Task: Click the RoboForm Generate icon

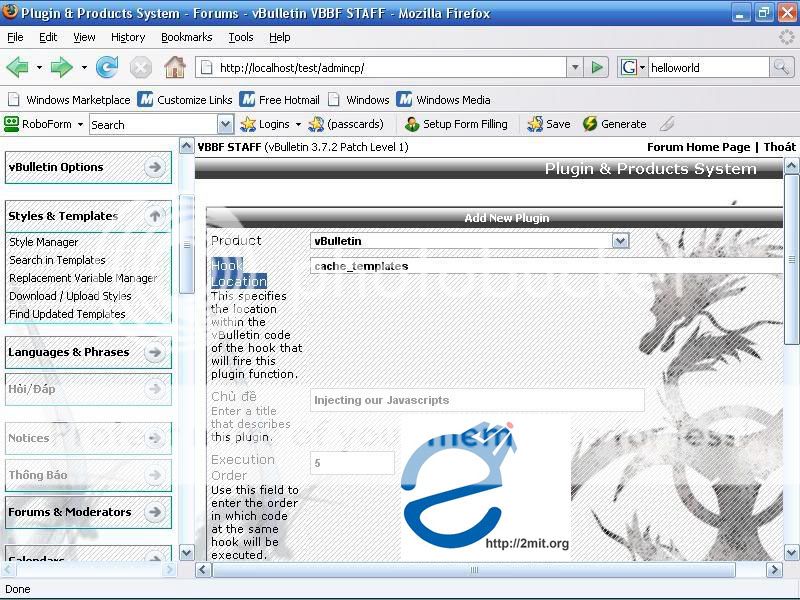Action: point(614,124)
